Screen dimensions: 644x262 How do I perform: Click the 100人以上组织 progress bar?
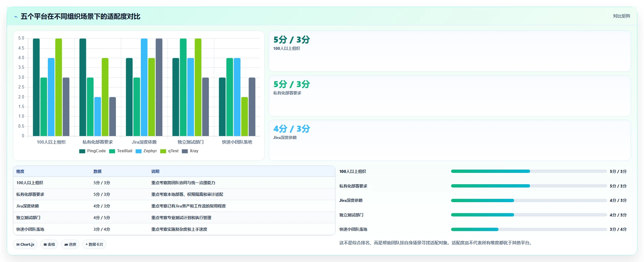coord(529,171)
